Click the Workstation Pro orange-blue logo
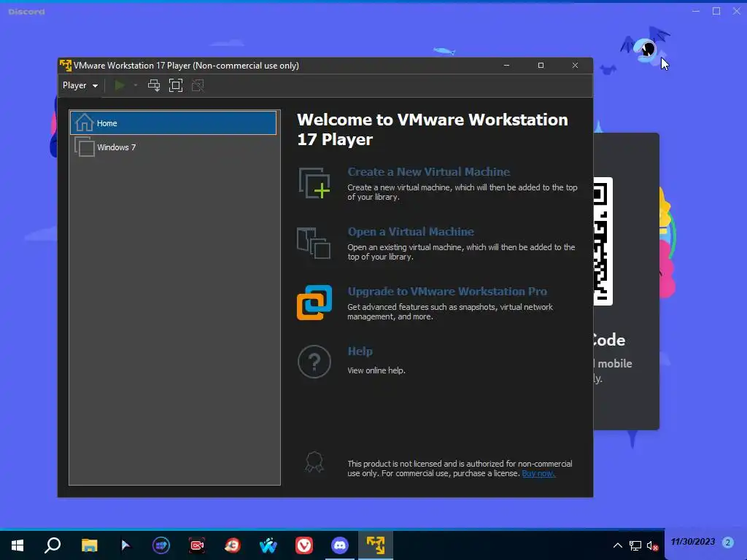Screen dimensions: 747x560 pos(314,303)
